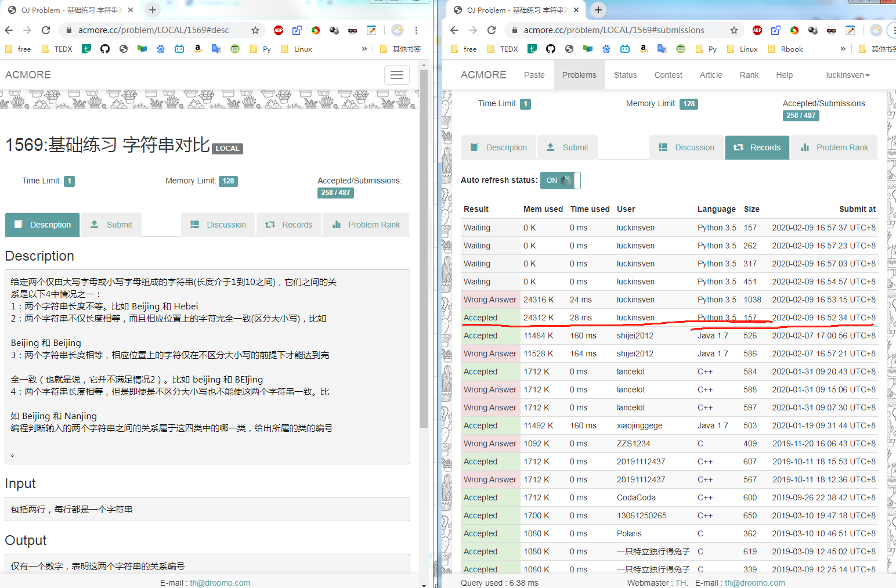Click the grey balls extension in #submissions window

[813, 30]
